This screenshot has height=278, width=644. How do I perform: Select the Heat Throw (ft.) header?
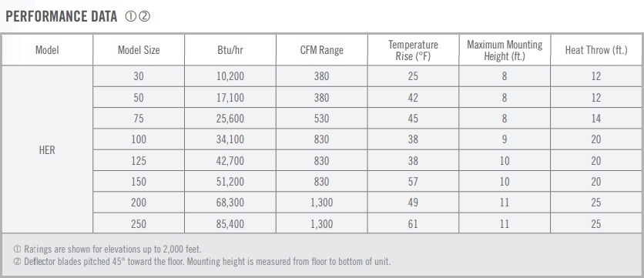[x=596, y=50]
